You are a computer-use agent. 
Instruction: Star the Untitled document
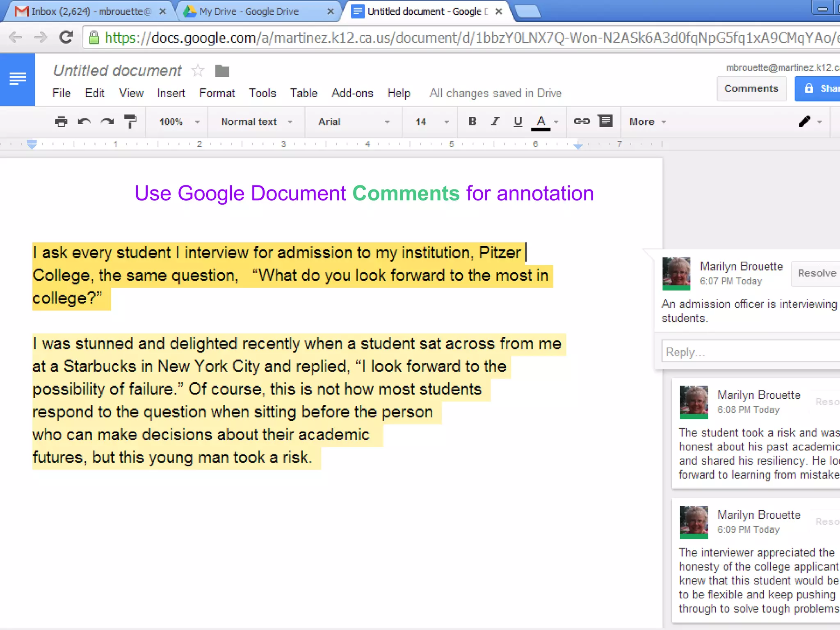(198, 71)
